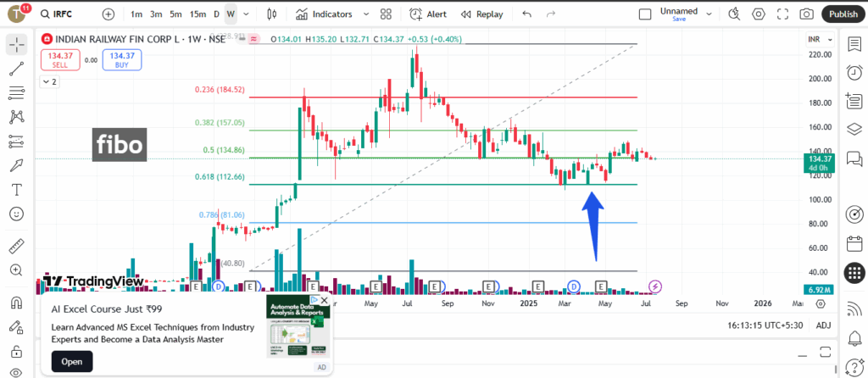Toggle lock all drawings

point(17,351)
